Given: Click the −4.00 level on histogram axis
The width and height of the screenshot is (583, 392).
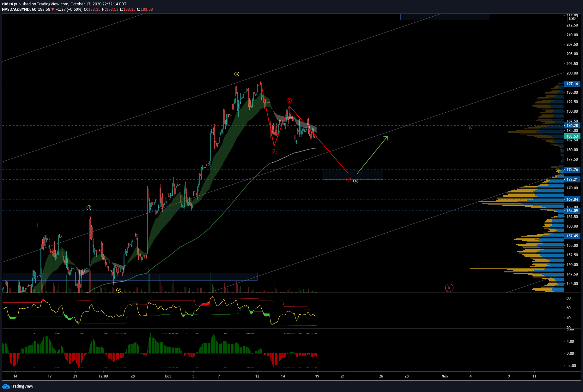Looking at the screenshot, I should [x=570, y=366].
